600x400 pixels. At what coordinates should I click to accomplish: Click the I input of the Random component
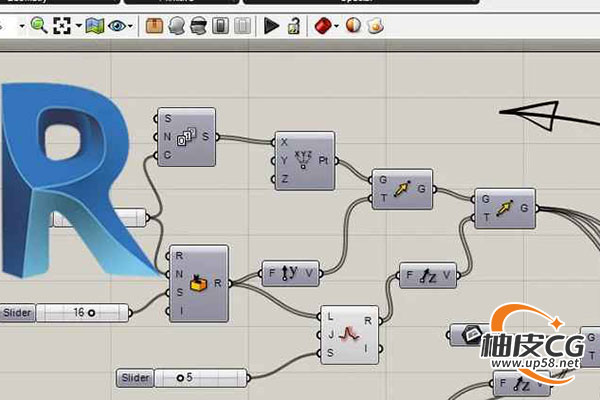(x=181, y=311)
